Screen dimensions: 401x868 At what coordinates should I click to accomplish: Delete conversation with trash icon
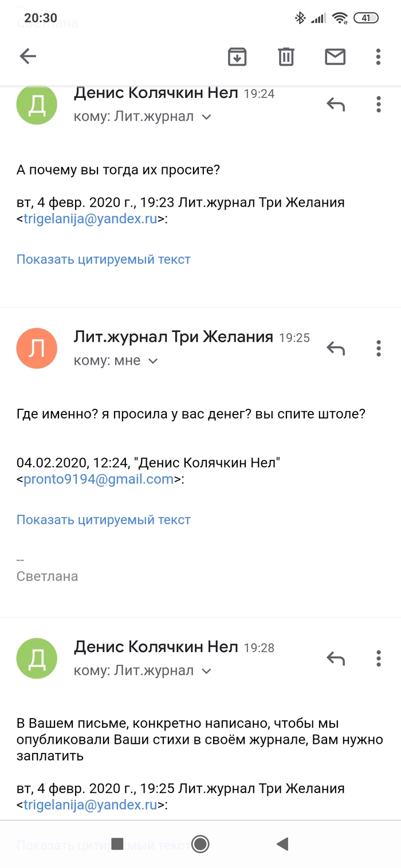tap(286, 56)
